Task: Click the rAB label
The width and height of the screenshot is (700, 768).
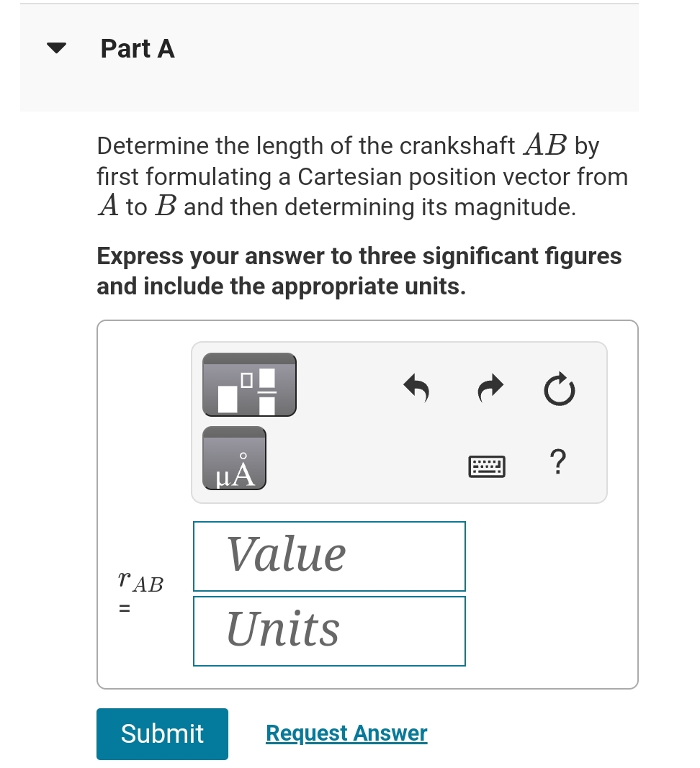Action: (140, 584)
